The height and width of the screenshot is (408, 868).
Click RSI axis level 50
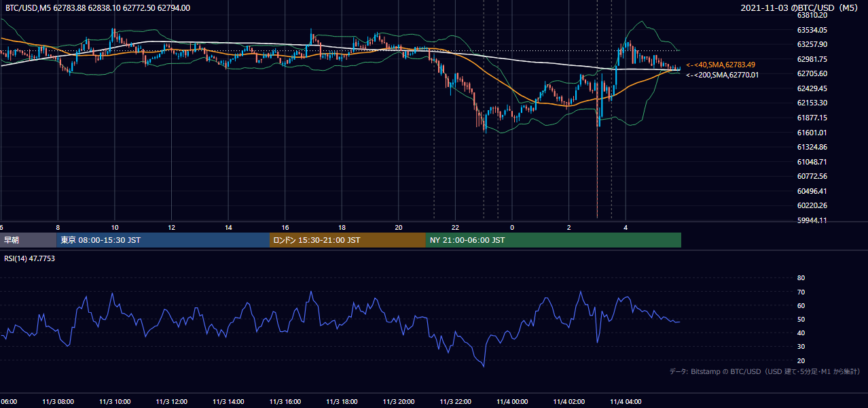click(801, 319)
